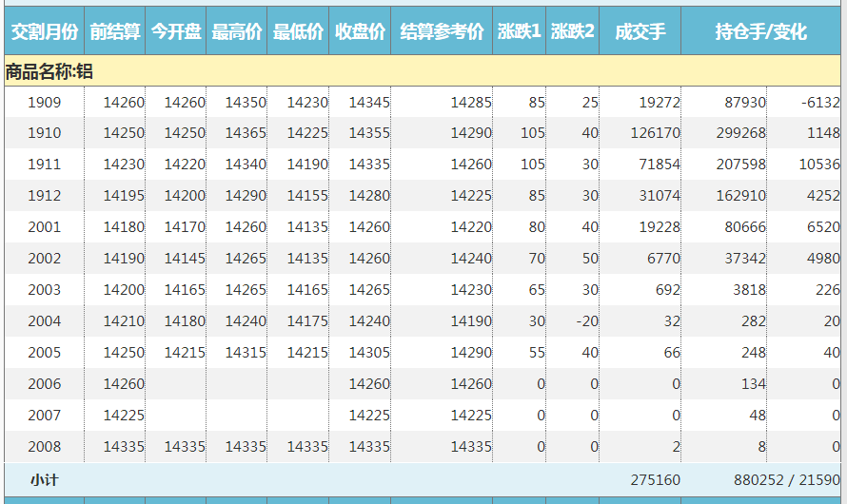
Task: Click the 126170 volume cell in row 1910
Action: 655,134
